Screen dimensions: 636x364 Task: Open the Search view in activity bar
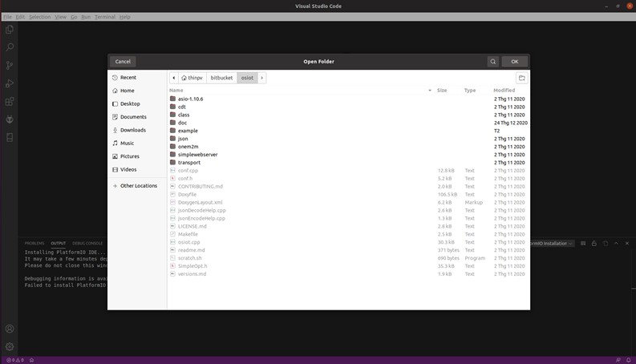click(x=10, y=47)
